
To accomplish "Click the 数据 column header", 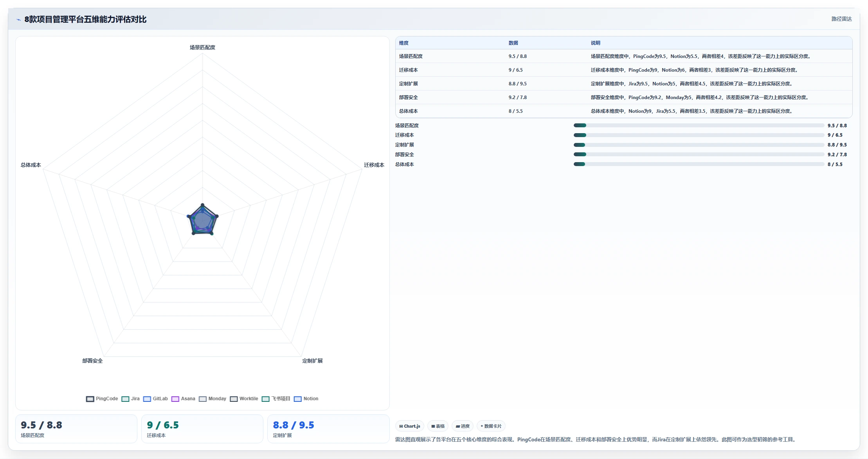I will [513, 43].
